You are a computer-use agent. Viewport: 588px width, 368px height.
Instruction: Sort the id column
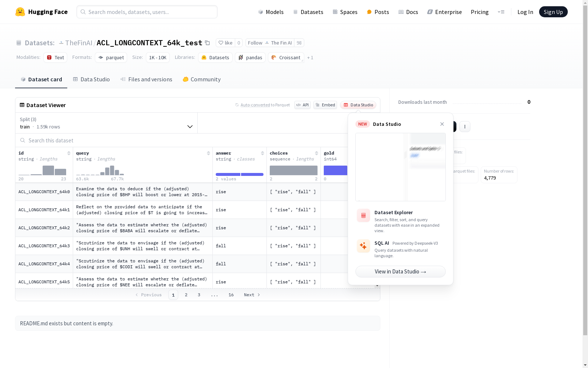[69, 153]
